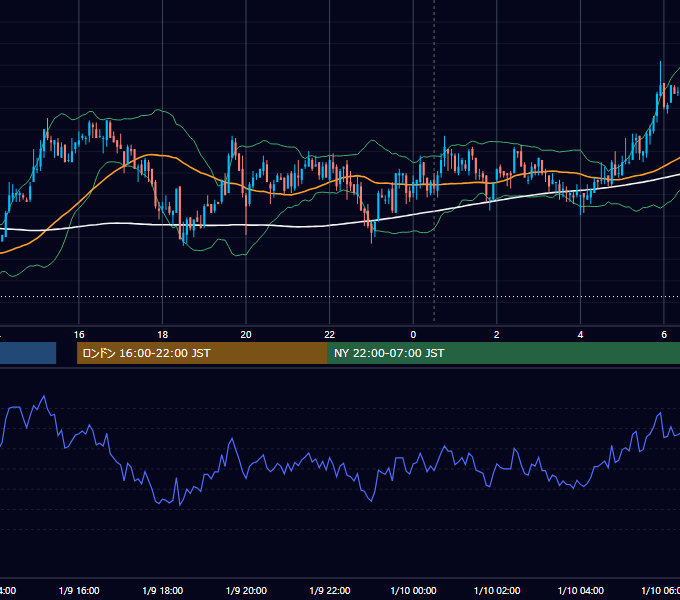Click the '22' hour tick label
This screenshot has height=600, width=680.
[x=330, y=334]
